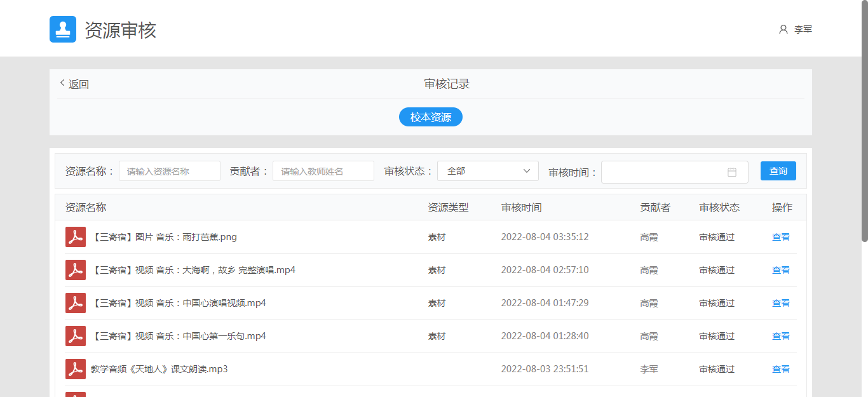Click file icon for 中国心演唱视频.mp4
The image size is (868, 397).
click(76, 303)
